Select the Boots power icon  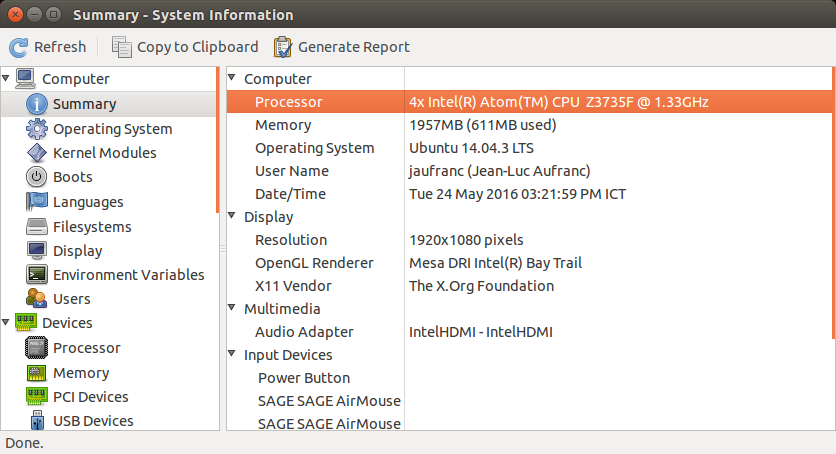pos(36,177)
